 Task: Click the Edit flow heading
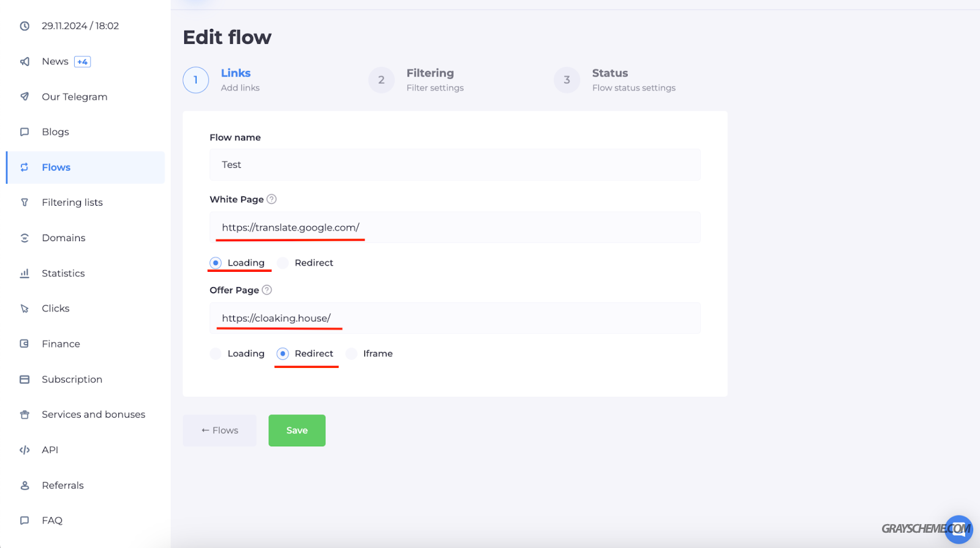coord(227,37)
